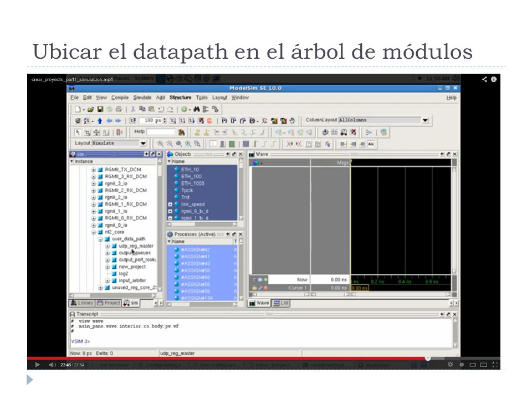Viewport: 532px width, 399px height.
Task: Open a file using the folder icon
Action: 90,109
